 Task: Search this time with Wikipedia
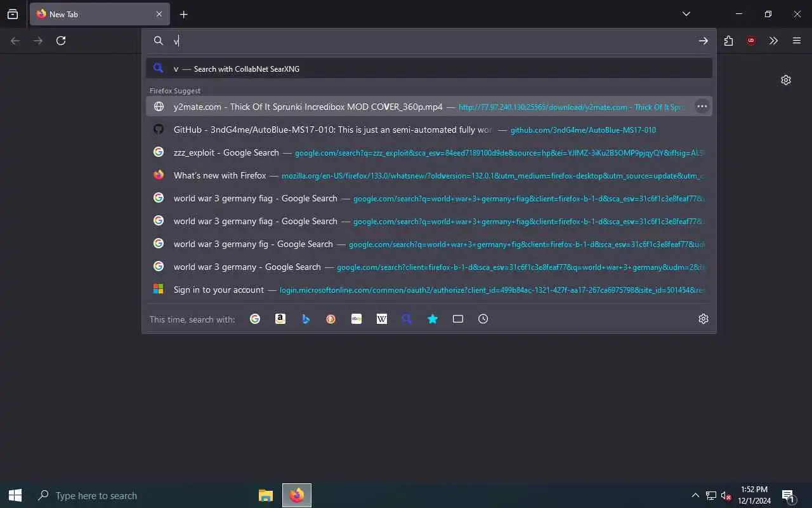point(382,319)
